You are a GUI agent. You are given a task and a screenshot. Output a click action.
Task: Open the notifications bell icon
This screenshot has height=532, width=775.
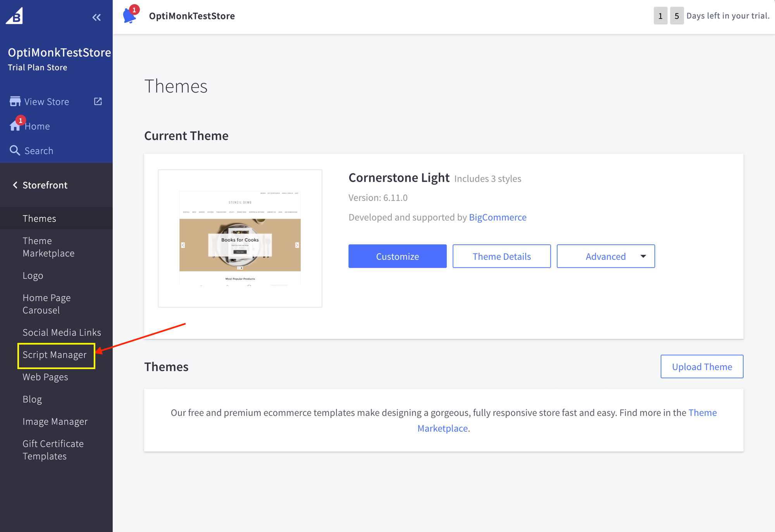(x=130, y=15)
